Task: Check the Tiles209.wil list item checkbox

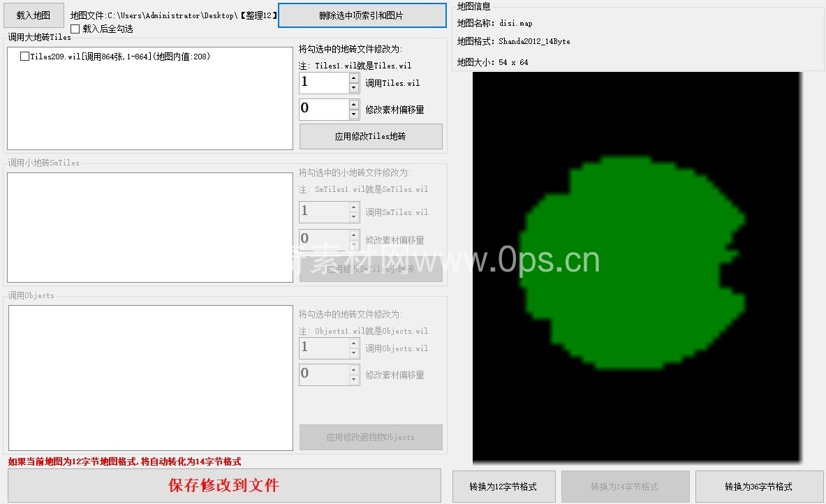Action: [25, 57]
